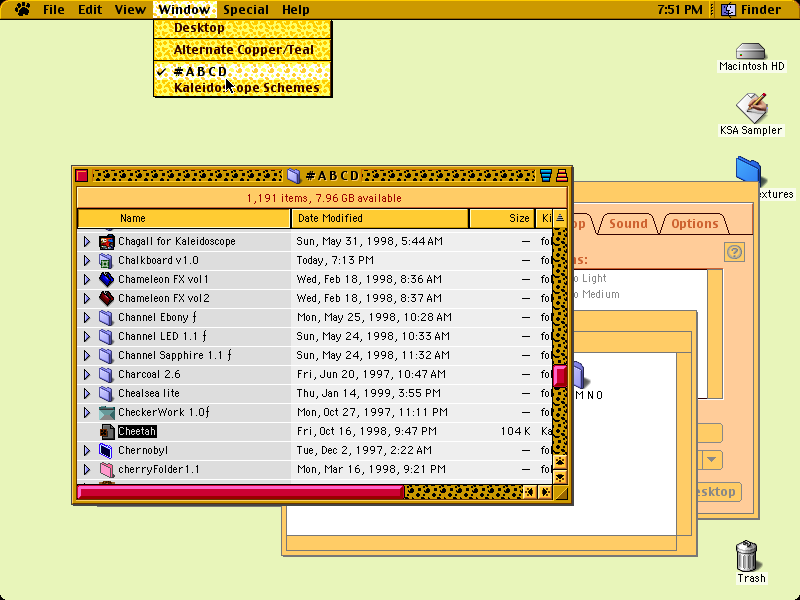Click the orange collapse box in # A B C D title bar

click(561, 176)
